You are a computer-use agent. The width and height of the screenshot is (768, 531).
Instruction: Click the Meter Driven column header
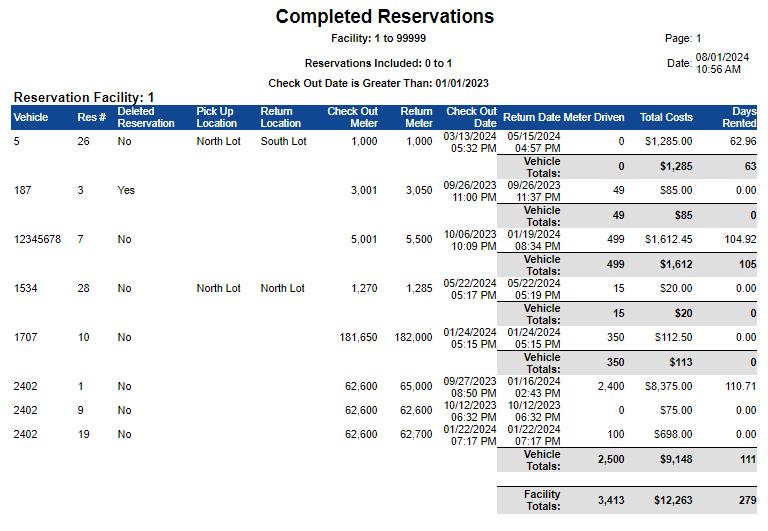click(x=594, y=117)
